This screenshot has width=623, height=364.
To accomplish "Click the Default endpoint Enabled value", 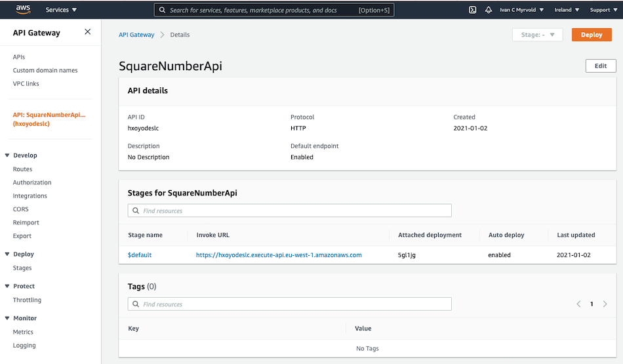I will click(302, 157).
